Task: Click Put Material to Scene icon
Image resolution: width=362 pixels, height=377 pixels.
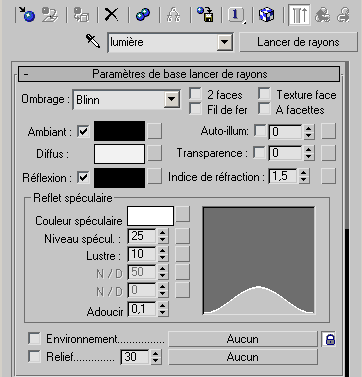Action: [x=50, y=15]
